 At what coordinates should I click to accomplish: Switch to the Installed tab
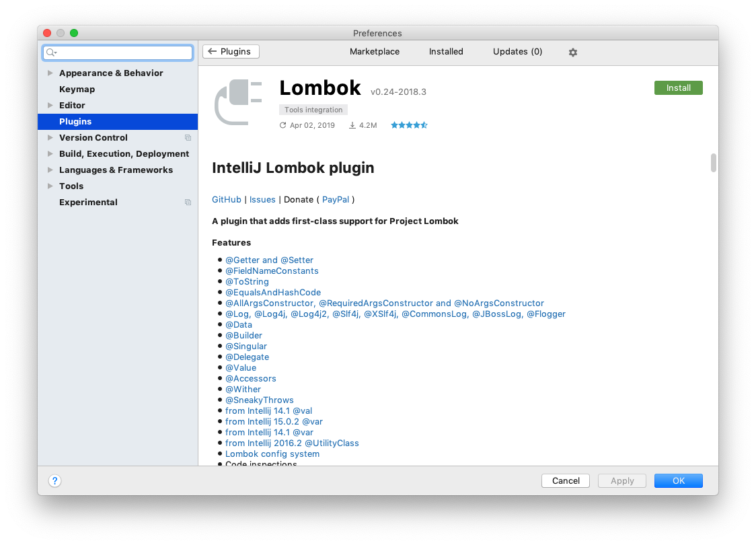coord(446,52)
